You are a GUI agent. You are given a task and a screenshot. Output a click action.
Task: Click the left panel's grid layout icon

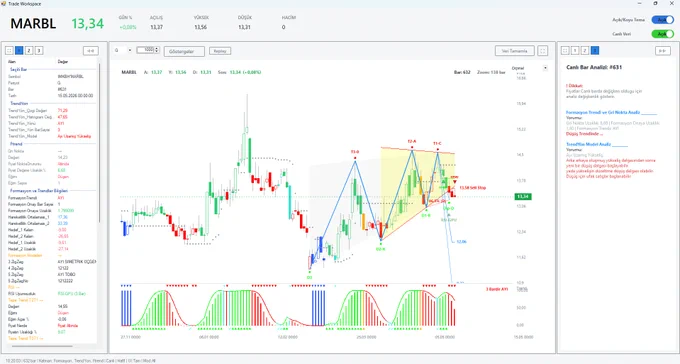[9, 51]
